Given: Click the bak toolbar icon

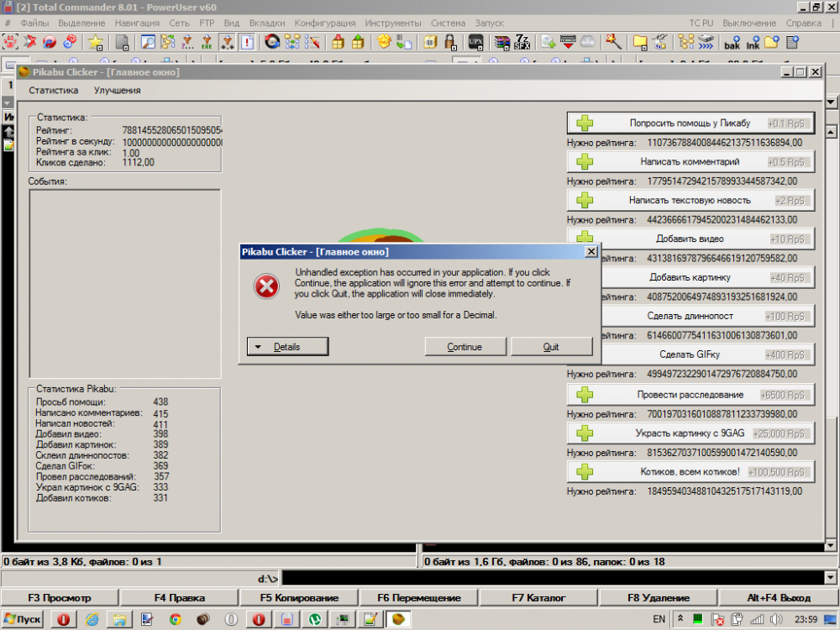Looking at the screenshot, I should click(732, 42).
